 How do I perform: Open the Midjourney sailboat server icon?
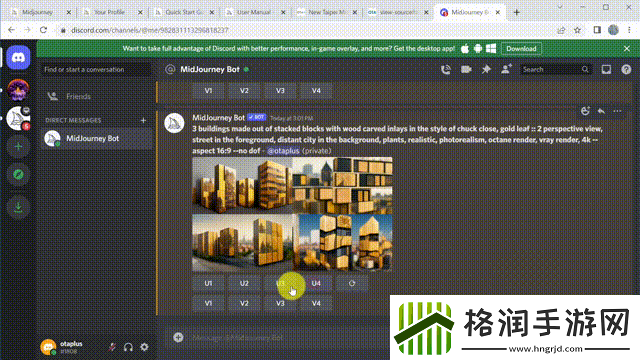point(18,118)
